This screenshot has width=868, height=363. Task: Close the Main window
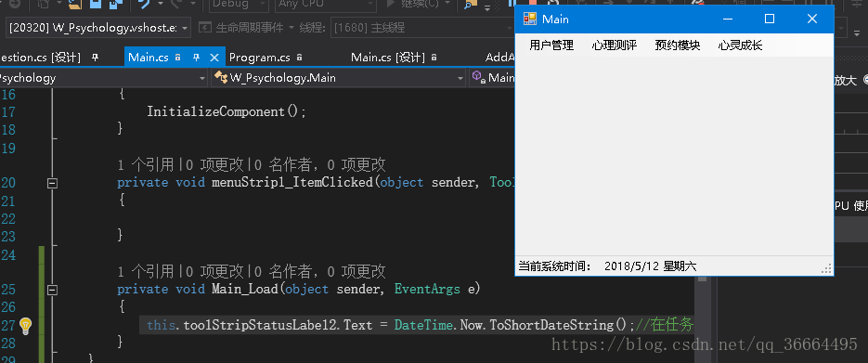[x=811, y=19]
